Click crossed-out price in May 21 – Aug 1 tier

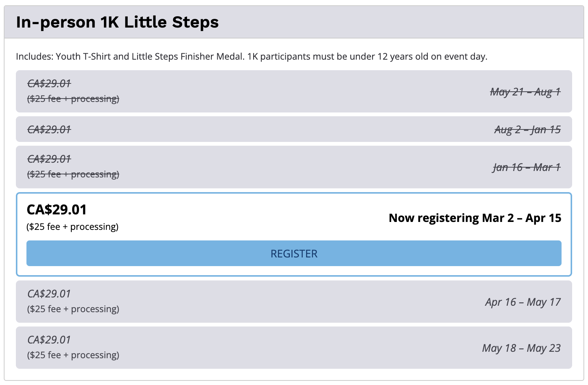coord(49,83)
